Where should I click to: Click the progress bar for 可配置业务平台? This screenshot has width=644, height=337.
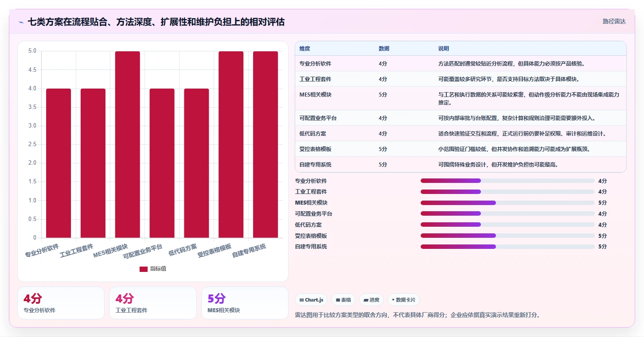pos(507,213)
